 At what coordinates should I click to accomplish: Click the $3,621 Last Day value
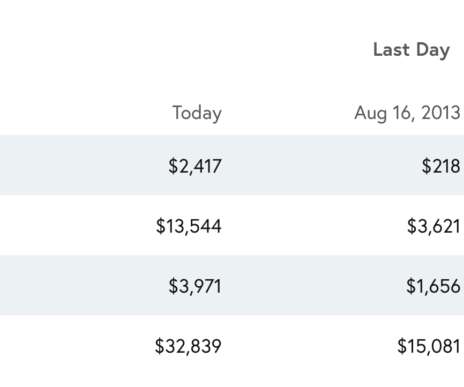[x=434, y=226]
